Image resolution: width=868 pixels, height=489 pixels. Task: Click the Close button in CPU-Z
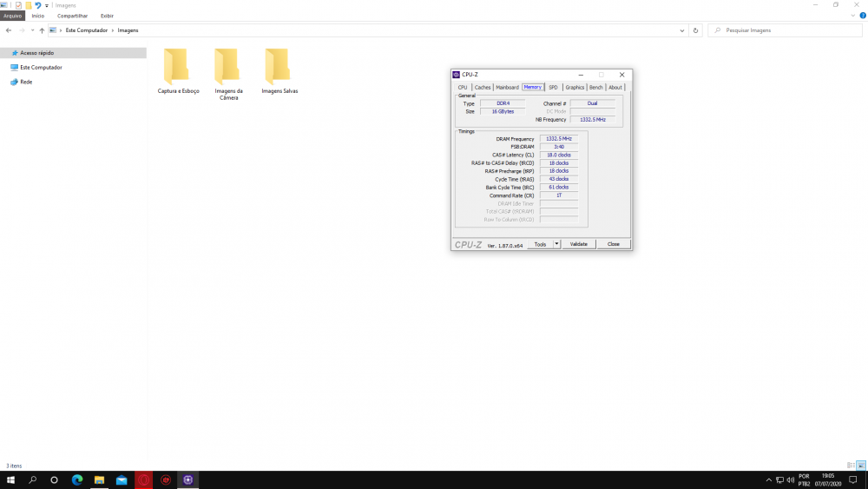pyautogui.click(x=613, y=244)
